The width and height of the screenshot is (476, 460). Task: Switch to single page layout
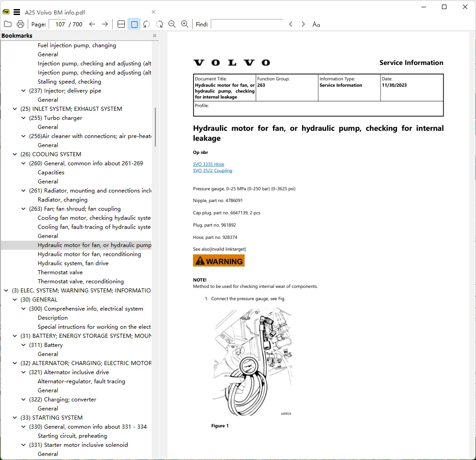click(134, 24)
